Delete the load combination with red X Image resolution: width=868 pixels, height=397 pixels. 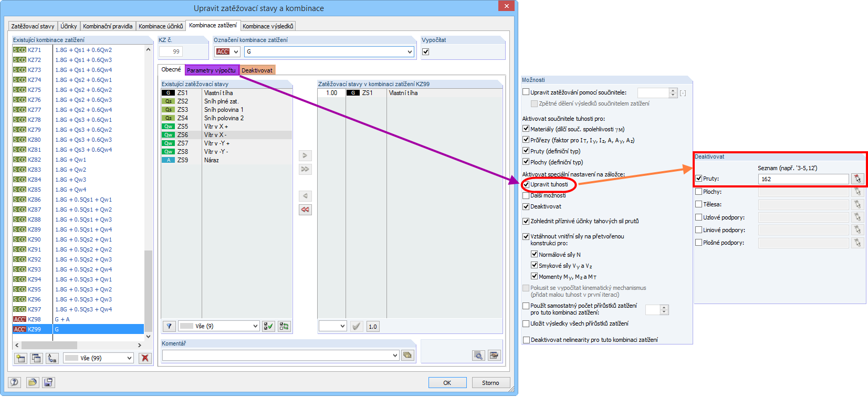click(x=145, y=358)
